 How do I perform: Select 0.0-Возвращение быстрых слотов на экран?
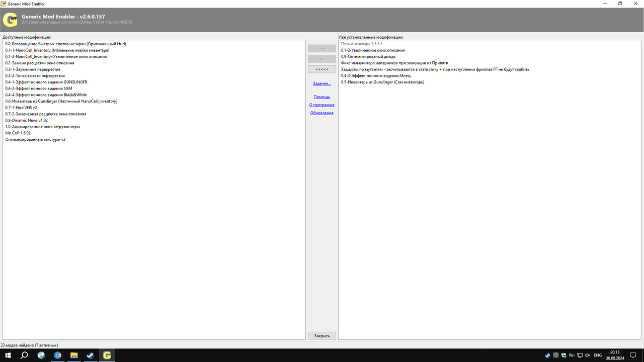coord(65,44)
